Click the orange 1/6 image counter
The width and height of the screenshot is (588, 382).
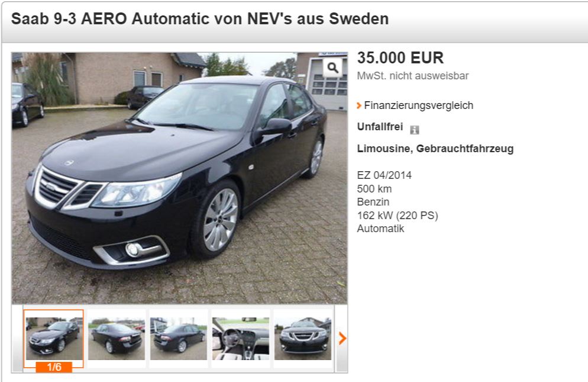point(54,367)
